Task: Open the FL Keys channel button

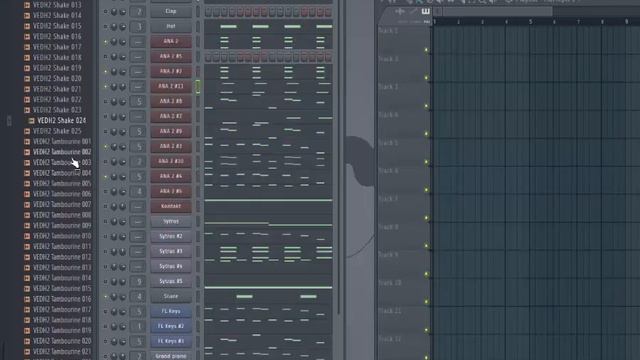Action: coord(171,311)
